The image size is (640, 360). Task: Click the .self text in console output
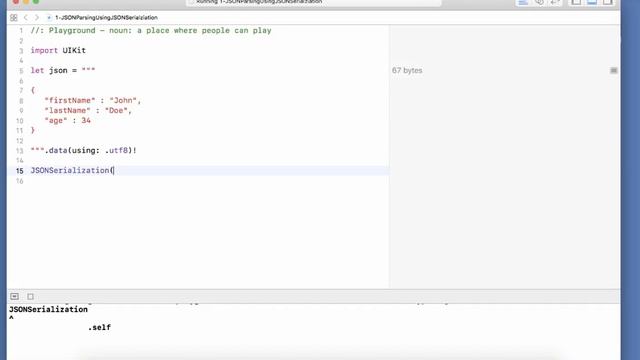click(x=99, y=327)
